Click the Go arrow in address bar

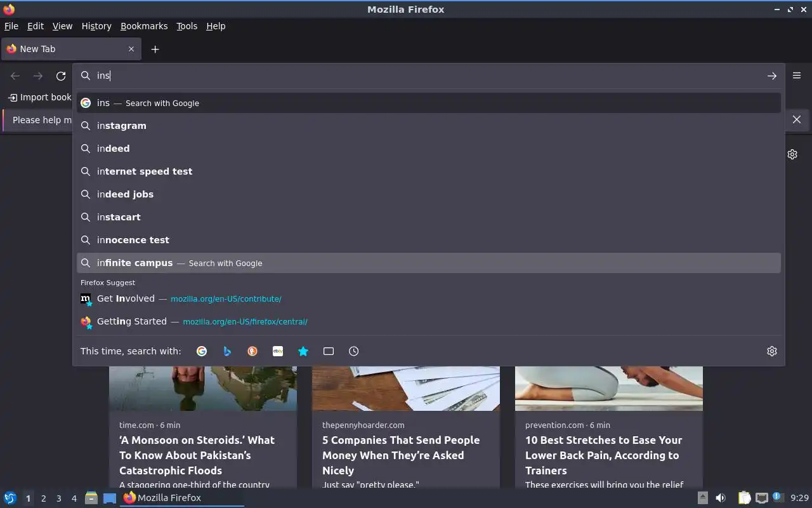771,76
